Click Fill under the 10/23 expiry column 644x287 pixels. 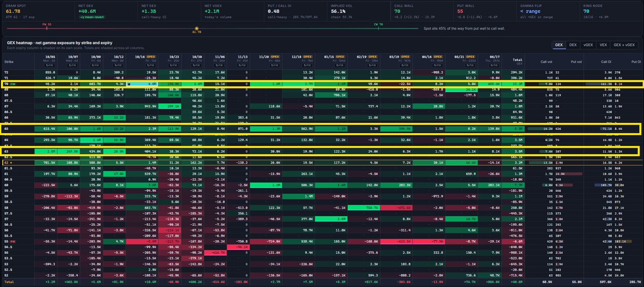pyautogui.click(x=173, y=65)
